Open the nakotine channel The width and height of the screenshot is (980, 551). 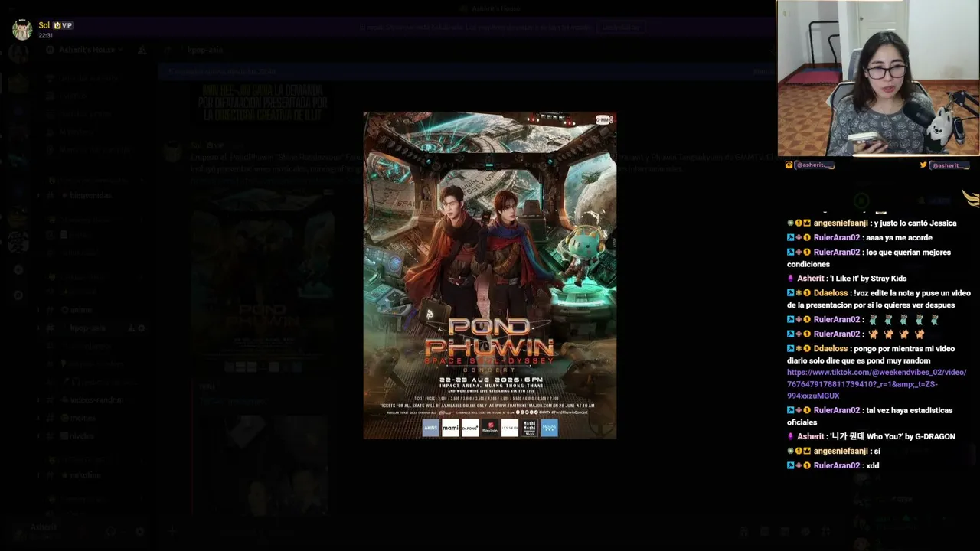(85, 475)
